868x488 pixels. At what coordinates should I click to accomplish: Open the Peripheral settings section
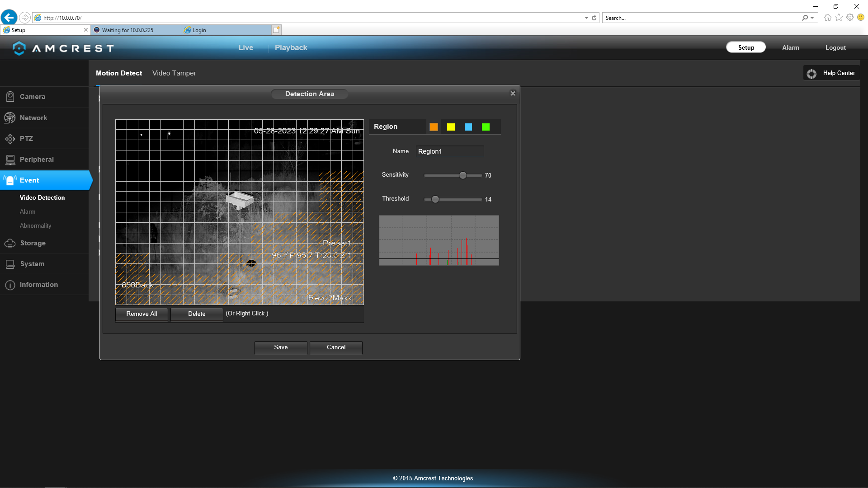(x=44, y=160)
